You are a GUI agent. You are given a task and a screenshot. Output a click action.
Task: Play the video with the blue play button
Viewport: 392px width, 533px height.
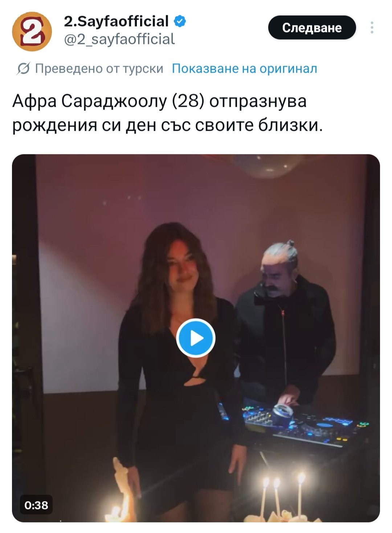pos(196,338)
